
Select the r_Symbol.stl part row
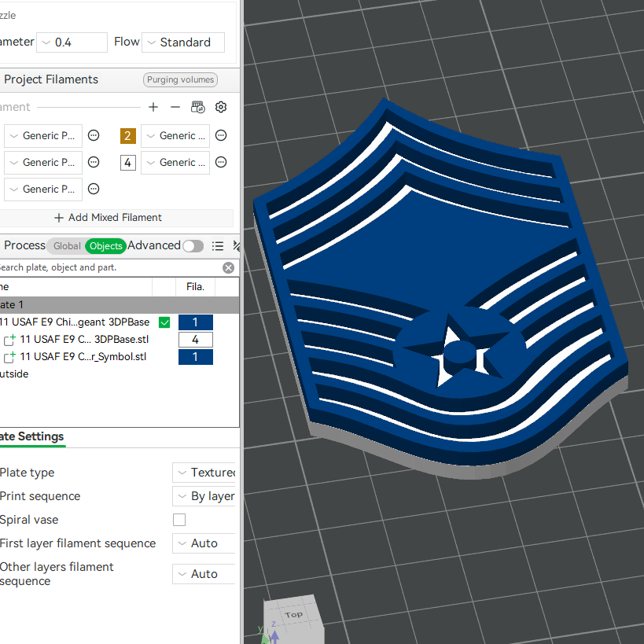(83, 357)
